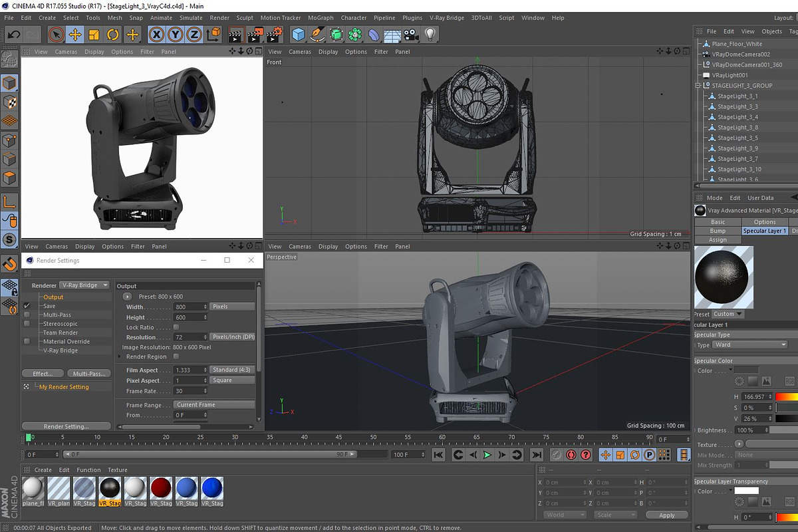
Task: Toggle Y axis lock
Action: (x=175, y=35)
